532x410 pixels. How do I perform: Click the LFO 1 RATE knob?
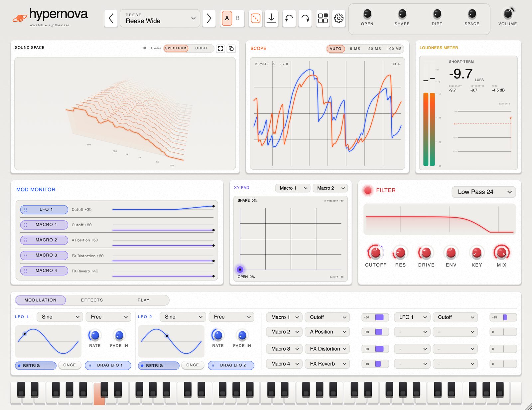(95, 335)
